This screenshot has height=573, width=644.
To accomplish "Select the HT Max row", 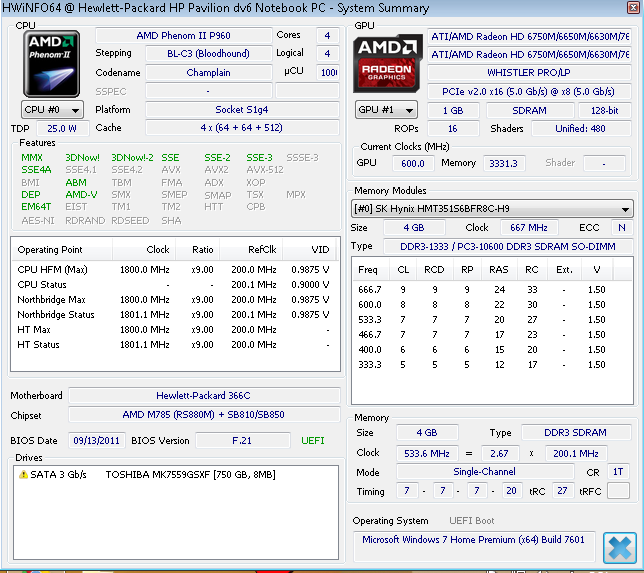I will pos(175,330).
